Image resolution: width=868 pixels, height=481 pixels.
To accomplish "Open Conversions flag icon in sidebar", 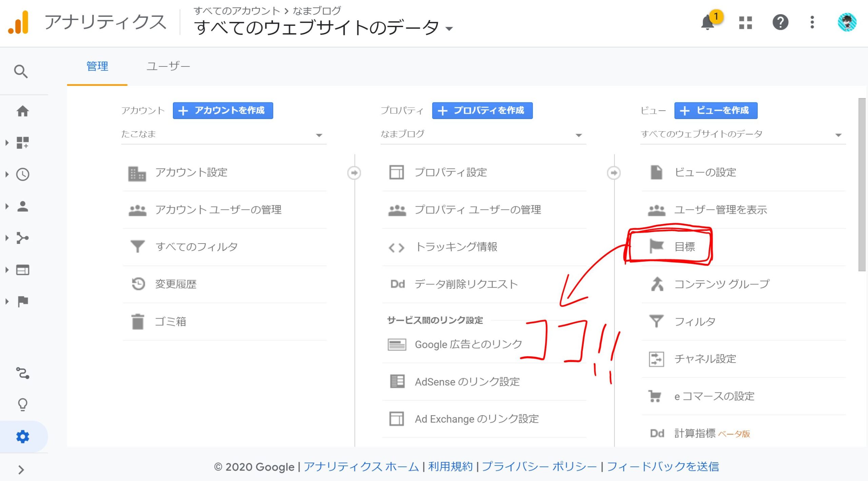I will (x=22, y=301).
